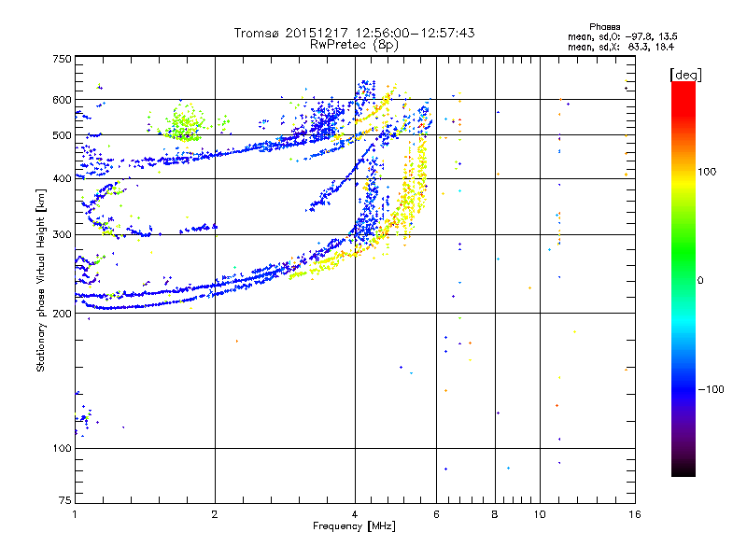Click the "Frequency [MHz]" axis label
Image resolution: width=747 pixels, height=560 pixels.
(354, 526)
